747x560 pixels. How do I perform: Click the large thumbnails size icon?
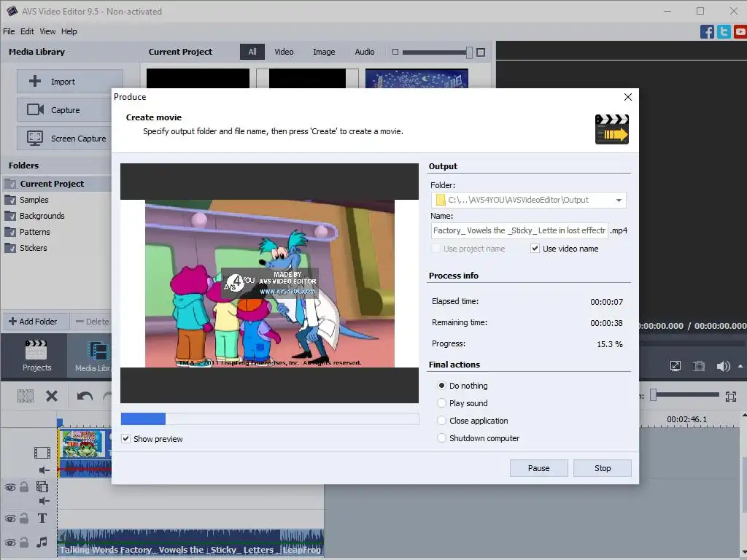(481, 52)
